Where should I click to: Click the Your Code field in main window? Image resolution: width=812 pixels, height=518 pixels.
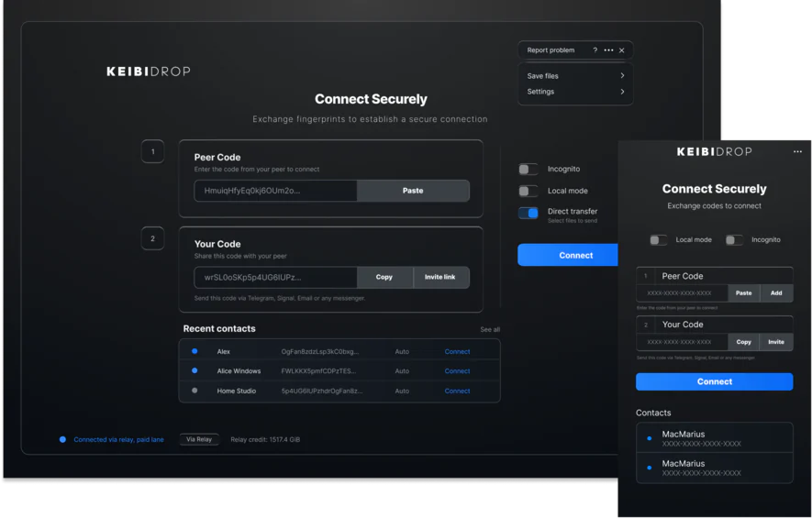click(275, 278)
